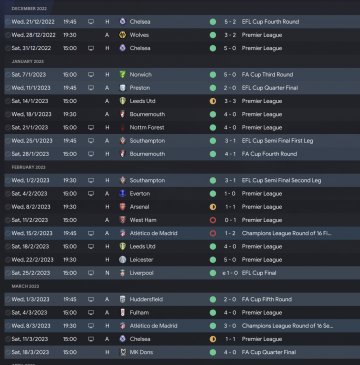Click the MK Dons club badge
This screenshot has width=360, height=365.
coord(123,352)
